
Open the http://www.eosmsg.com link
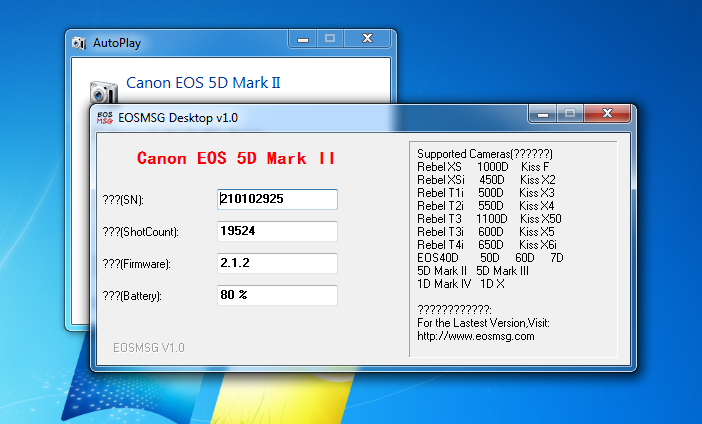[x=475, y=337]
